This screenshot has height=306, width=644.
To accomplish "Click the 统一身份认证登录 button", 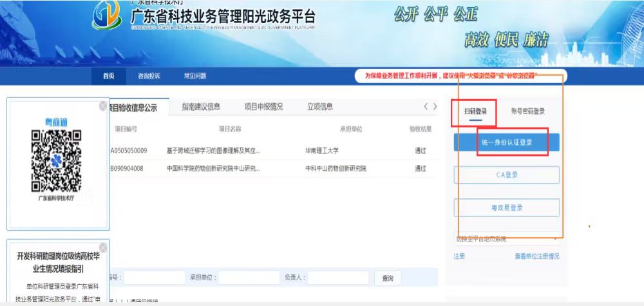I will point(506,142).
